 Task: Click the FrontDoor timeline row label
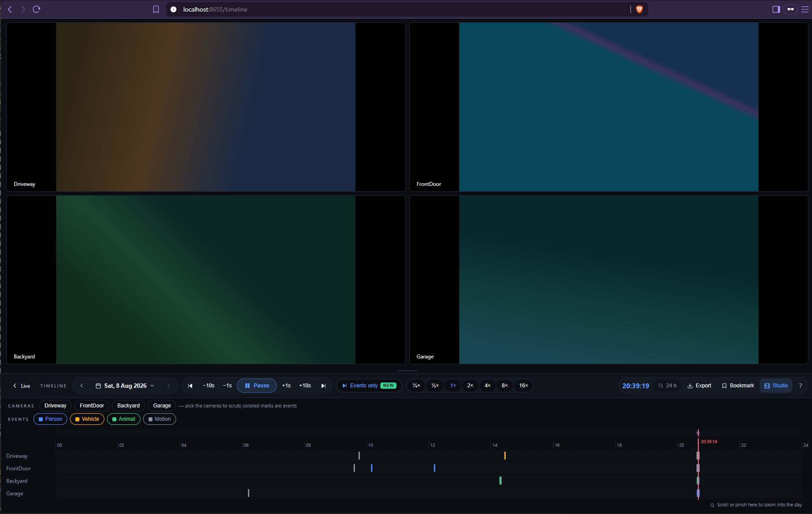click(x=18, y=469)
